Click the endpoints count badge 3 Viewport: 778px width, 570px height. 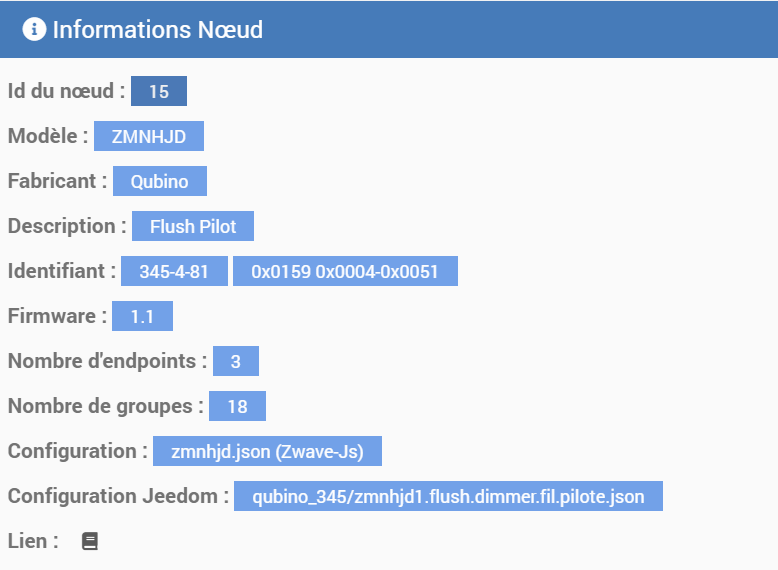236,361
